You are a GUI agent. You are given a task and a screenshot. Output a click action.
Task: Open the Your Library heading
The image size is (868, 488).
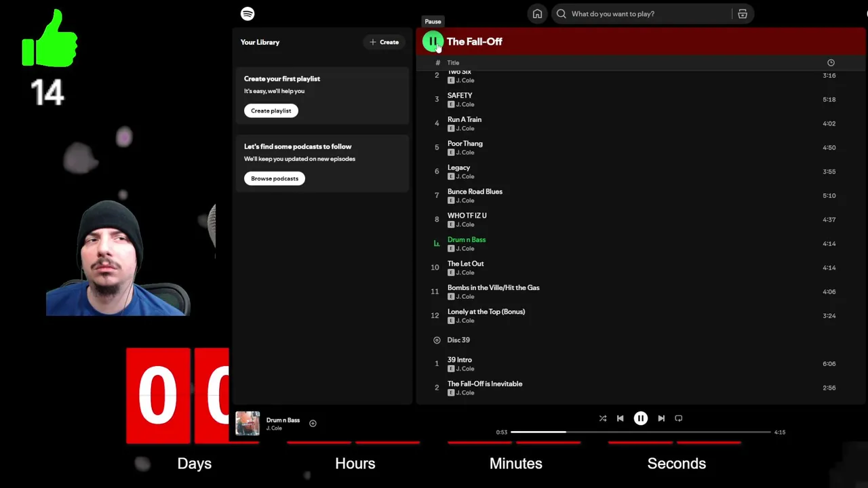tap(260, 42)
